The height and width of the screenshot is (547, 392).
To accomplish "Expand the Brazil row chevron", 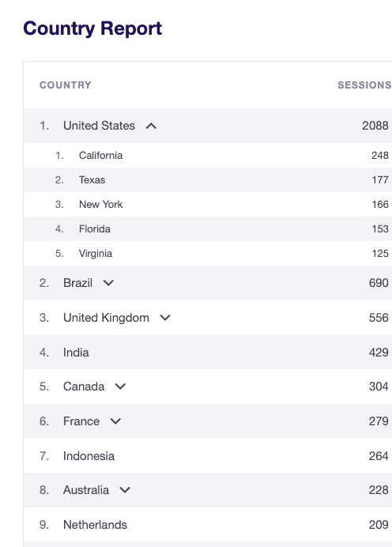I will pyautogui.click(x=108, y=283).
